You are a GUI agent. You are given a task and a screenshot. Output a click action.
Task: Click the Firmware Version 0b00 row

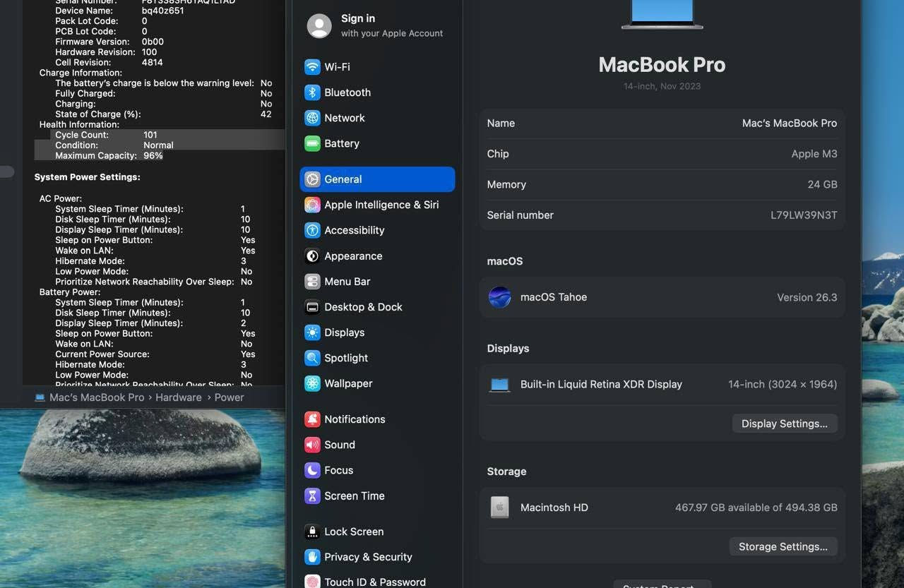pos(109,42)
